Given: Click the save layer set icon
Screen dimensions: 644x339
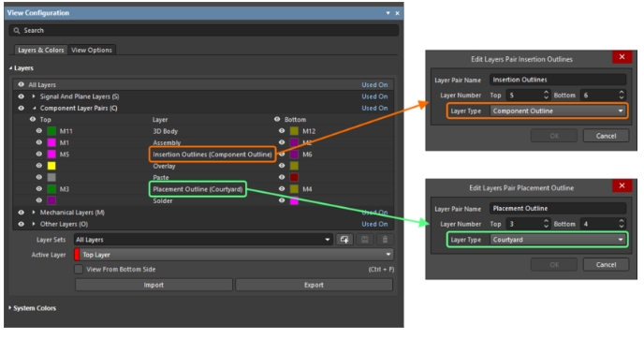Looking at the screenshot, I should pyautogui.click(x=365, y=240).
